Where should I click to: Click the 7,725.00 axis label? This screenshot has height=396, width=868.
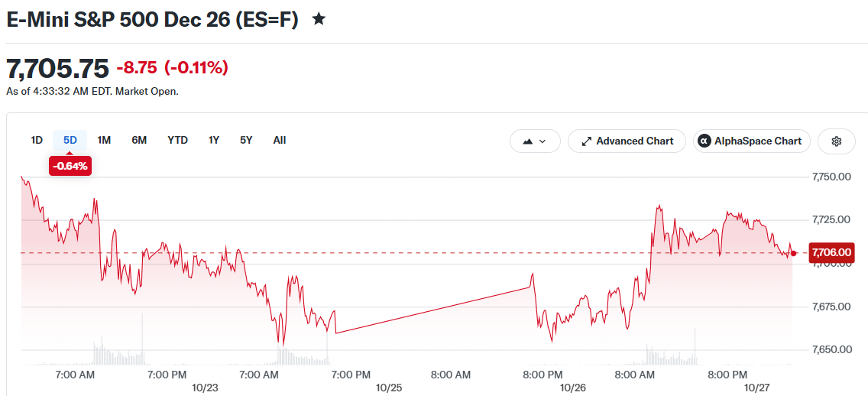click(831, 220)
